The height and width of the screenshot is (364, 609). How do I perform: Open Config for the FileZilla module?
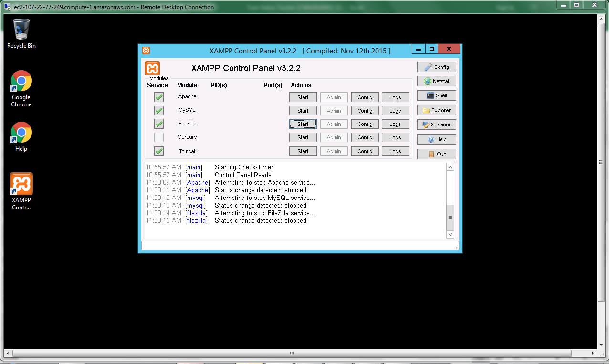[x=365, y=124]
